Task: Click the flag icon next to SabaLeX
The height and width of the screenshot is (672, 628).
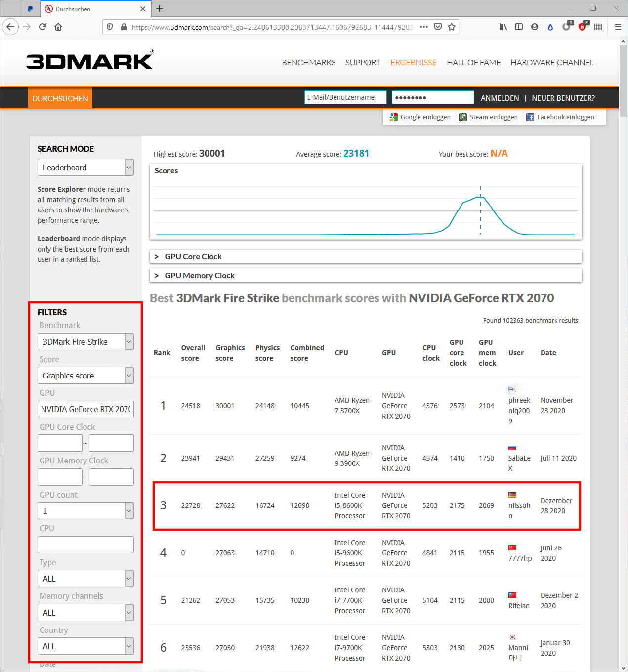Action: pos(512,448)
